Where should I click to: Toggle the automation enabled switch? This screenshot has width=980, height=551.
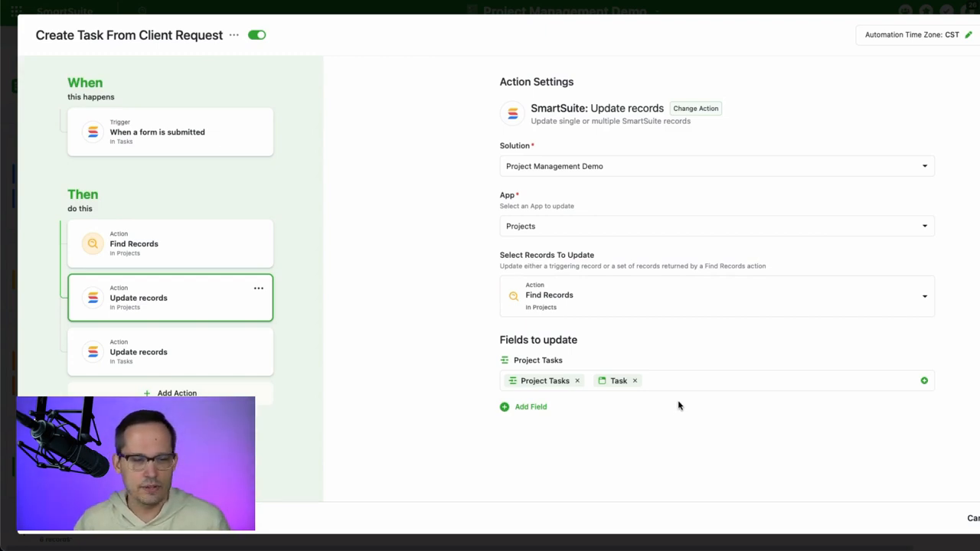(256, 35)
